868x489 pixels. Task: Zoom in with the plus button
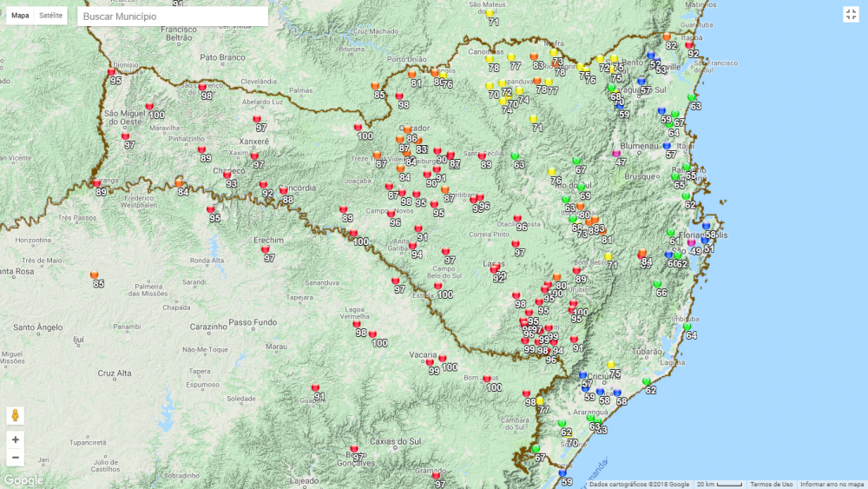(16, 439)
